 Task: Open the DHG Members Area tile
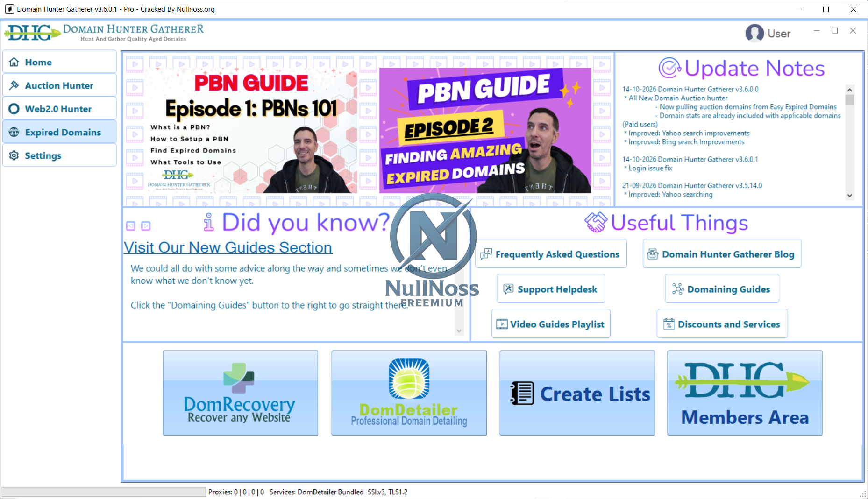tap(745, 393)
